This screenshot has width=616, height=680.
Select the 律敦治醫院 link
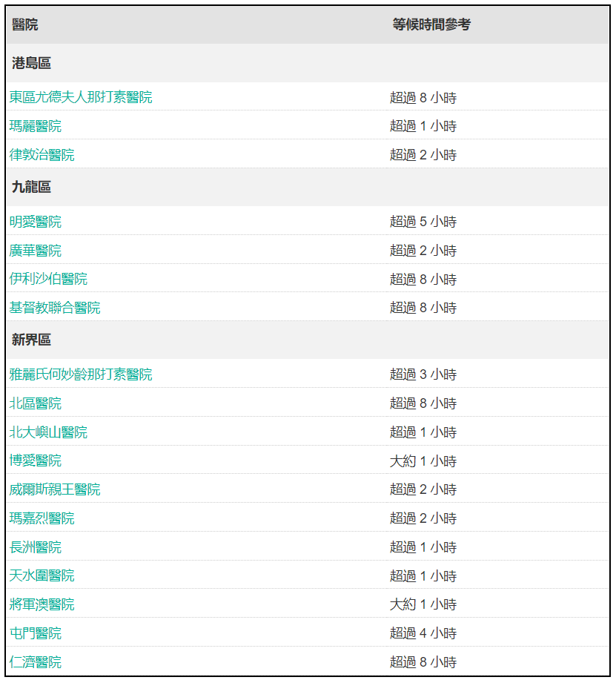(x=42, y=155)
